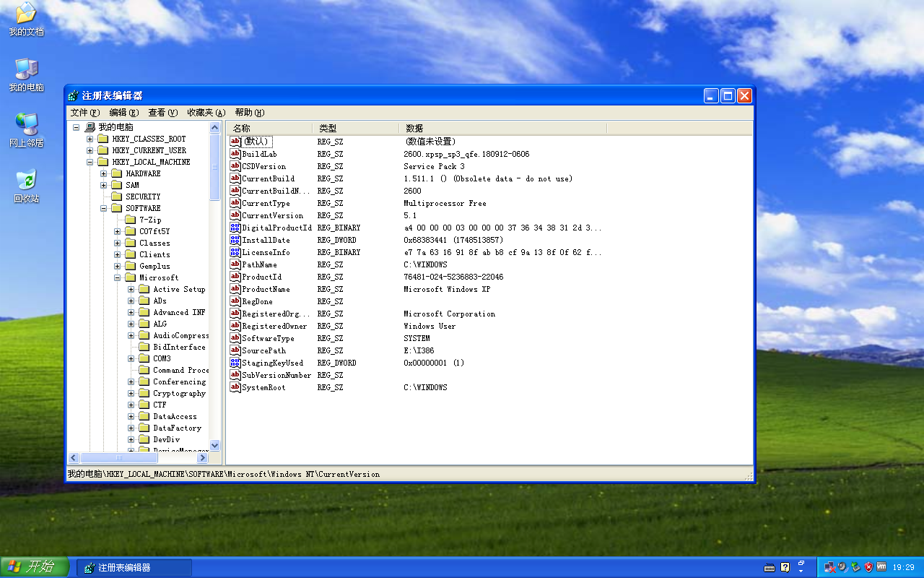Expand the Classes key
The height and width of the screenshot is (578, 924).
tap(117, 243)
